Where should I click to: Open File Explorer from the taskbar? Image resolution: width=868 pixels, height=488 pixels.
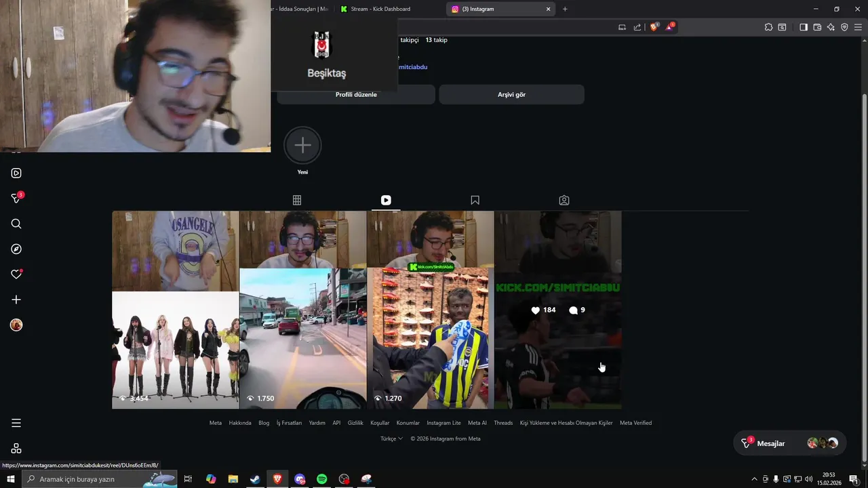(233, 479)
